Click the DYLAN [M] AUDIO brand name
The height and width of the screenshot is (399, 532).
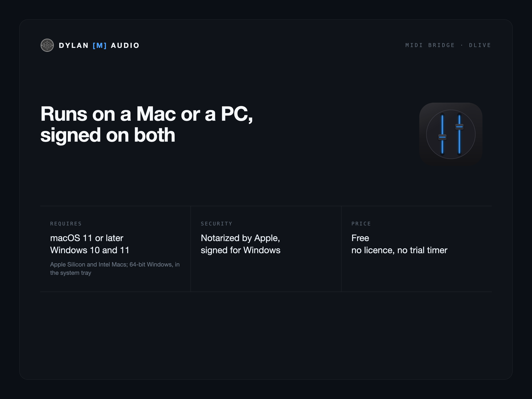pyautogui.click(x=99, y=46)
